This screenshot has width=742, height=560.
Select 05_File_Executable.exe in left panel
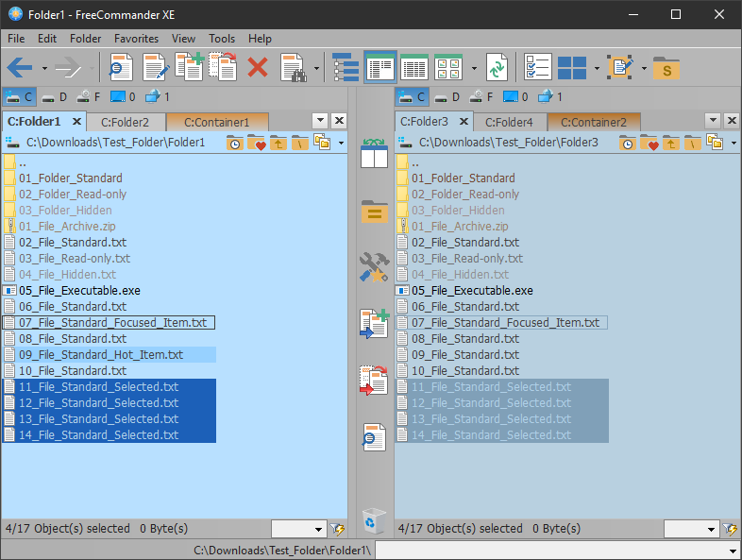79,291
